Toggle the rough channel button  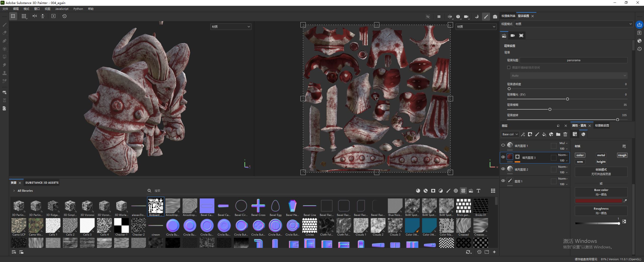point(622,155)
